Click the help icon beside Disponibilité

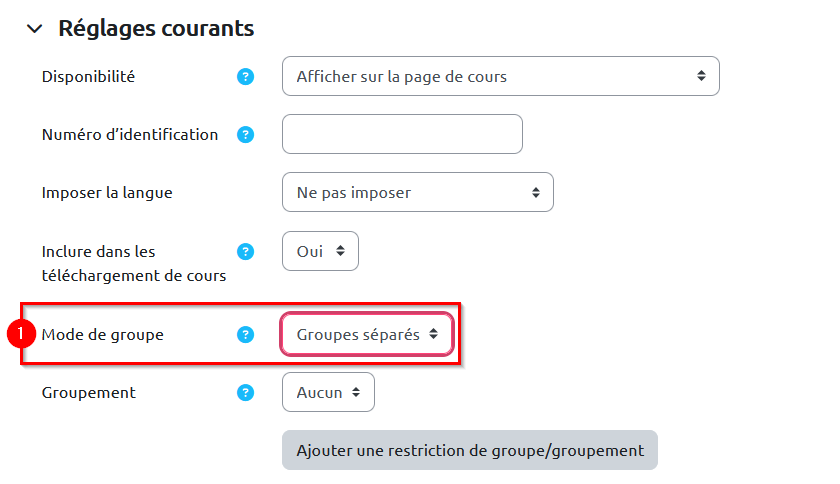pos(246,77)
